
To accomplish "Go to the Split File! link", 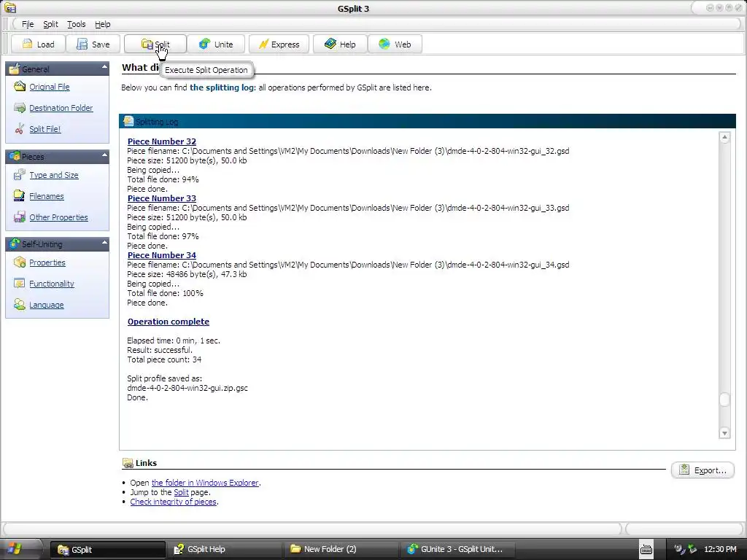I will (x=44, y=129).
